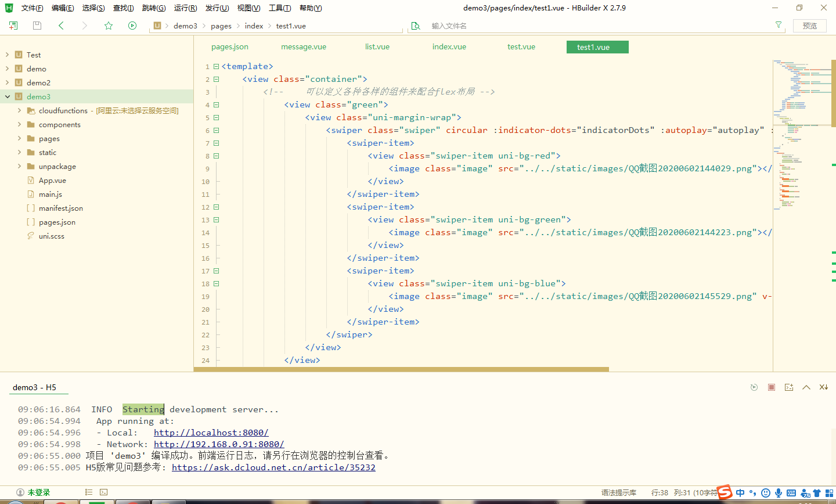This screenshot has height=504, width=836.
Task: Open the localhost:8080 link in console
Action: [211, 432]
